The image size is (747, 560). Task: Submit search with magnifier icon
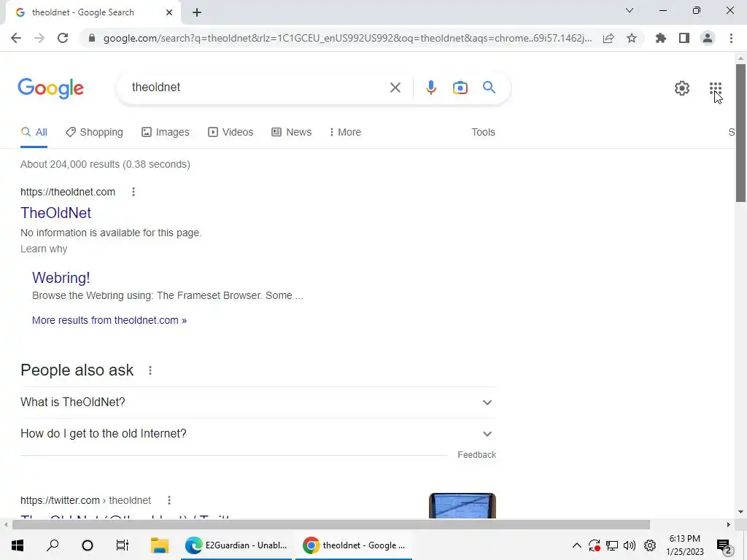[489, 87]
